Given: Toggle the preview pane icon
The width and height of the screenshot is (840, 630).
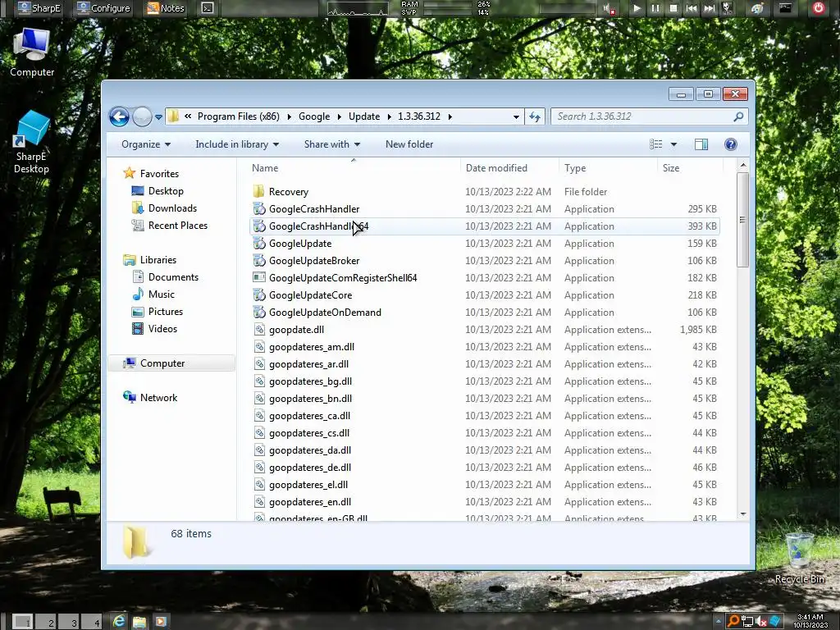Looking at the screenshot, I should pos(701,144).
